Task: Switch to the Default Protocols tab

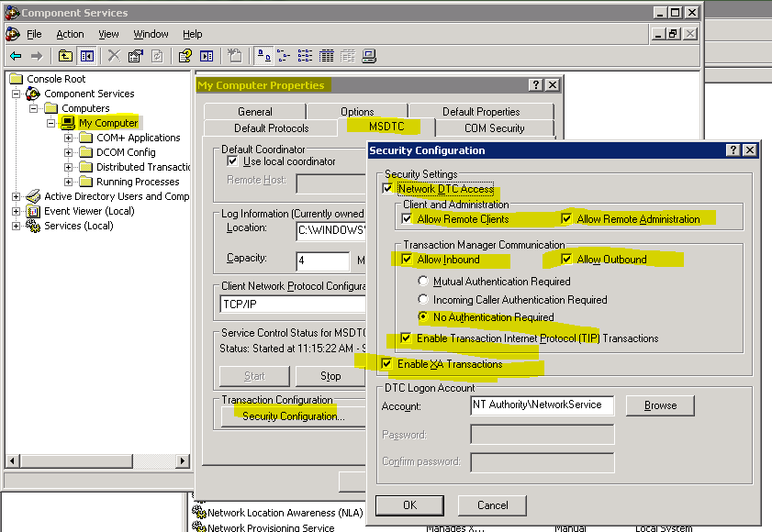Action: pos(271,128)
